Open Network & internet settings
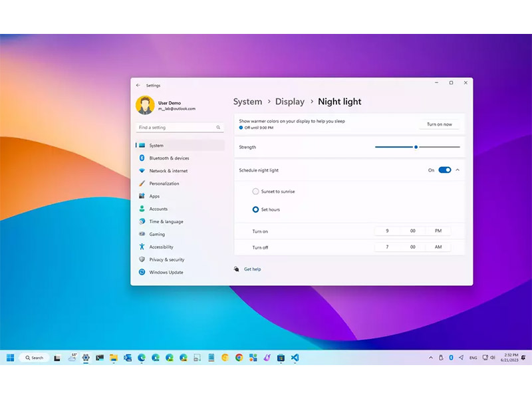Viewport: 532px width, 399px height. (x=180, y=171)
